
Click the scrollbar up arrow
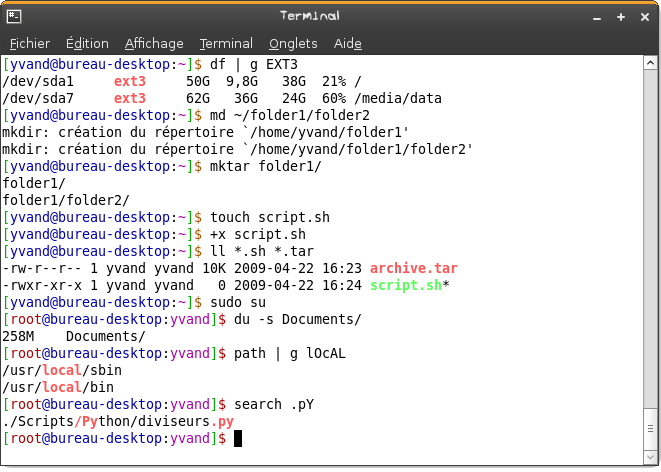pos(650,64)
